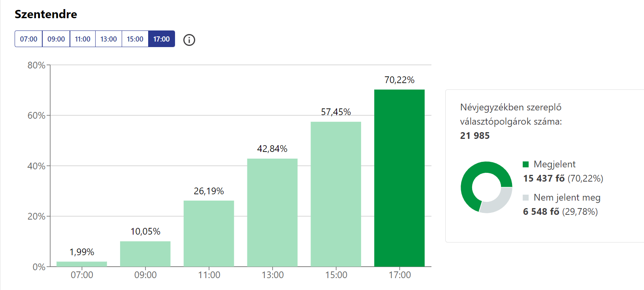This screenshot has height=290, width=644.
Task: Select the 07:00 time tab
Action: [28, 39]
